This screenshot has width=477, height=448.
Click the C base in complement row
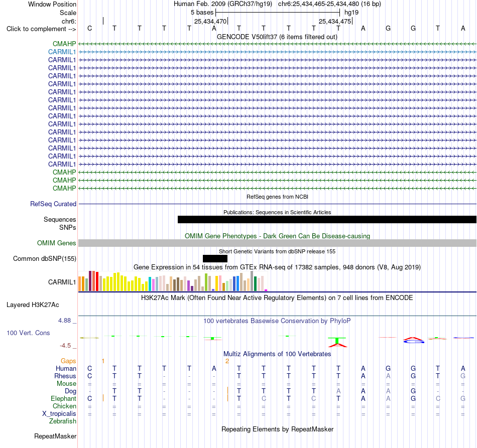(x=89, y=28)
